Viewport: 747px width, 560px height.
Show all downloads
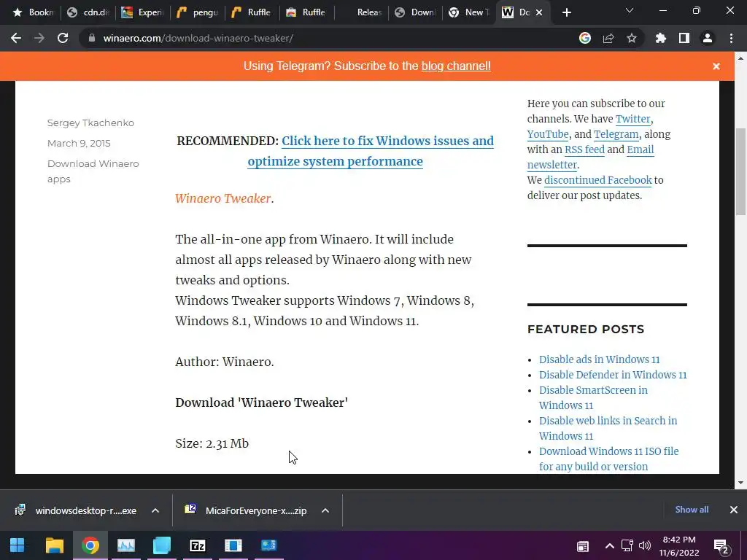pos(692,510)
